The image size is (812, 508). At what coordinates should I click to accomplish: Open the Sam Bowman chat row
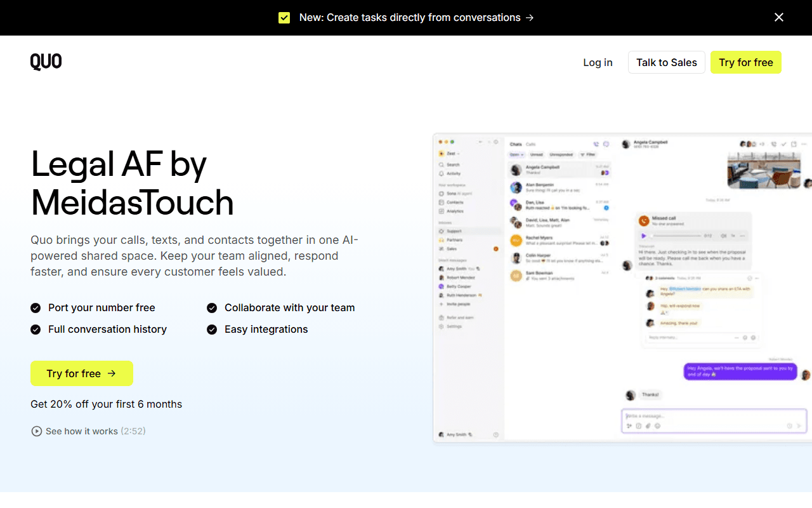point(559,276)
